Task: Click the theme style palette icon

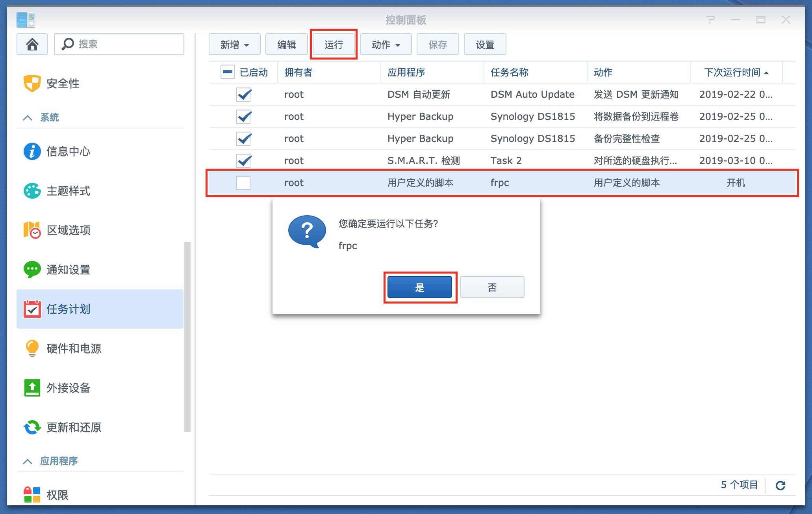Action: click(x=32, y=191)
